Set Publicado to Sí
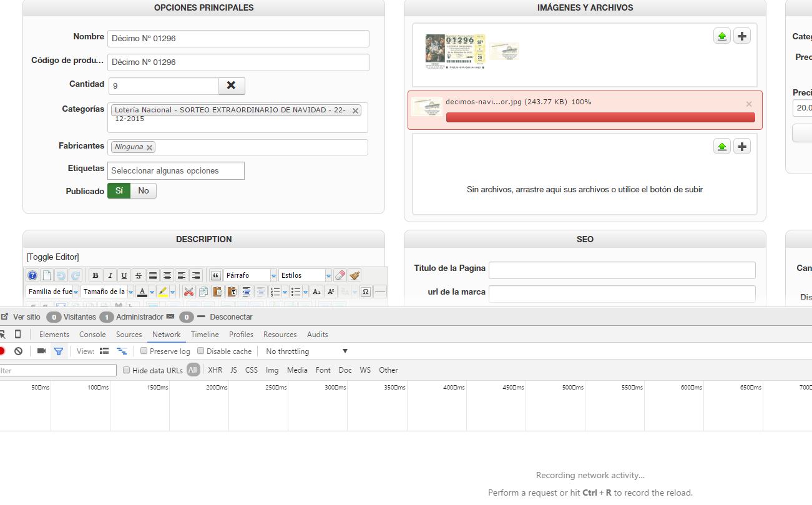This screenshot has width=812, height=505. point(119,191)
